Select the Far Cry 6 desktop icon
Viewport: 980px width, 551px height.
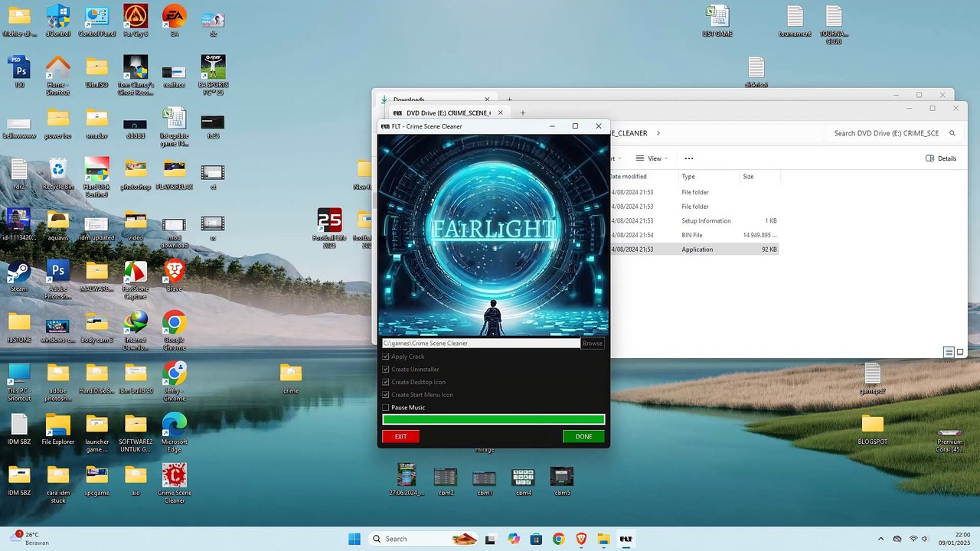pyautogui.click(x=136, y=20)
